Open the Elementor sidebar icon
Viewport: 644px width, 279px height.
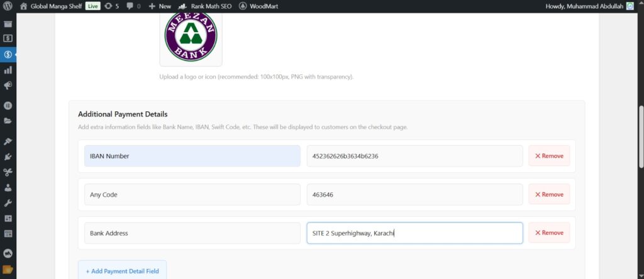(8, 106)
